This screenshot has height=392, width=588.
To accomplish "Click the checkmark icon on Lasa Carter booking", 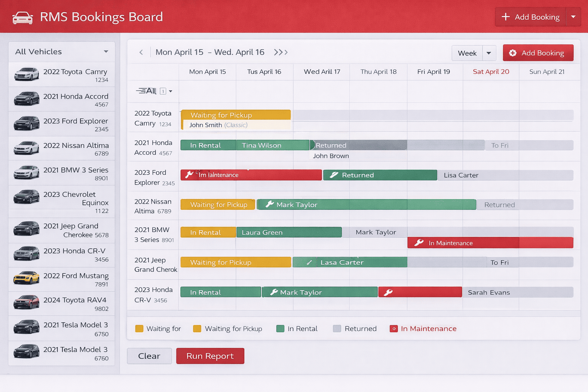I will pyautogui.click(x=309, y=263).
